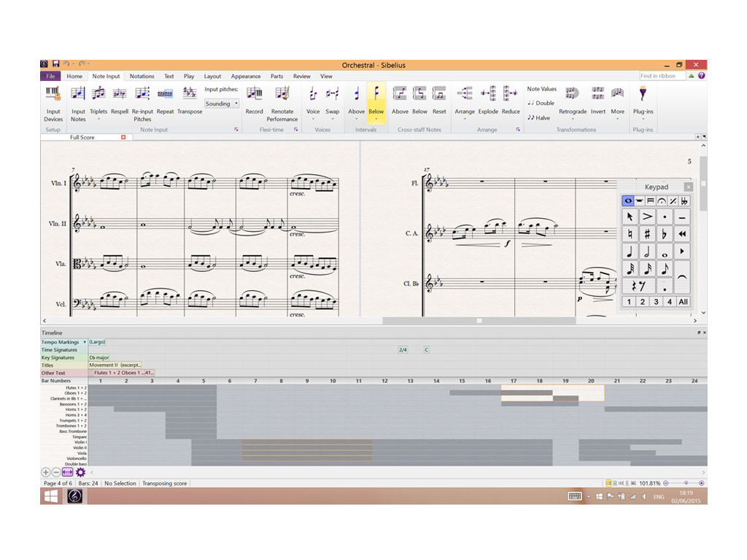This screenshot has width=747, height=560.
Task: Select the Respell tool in the ribbon
Action: point(120,94)
